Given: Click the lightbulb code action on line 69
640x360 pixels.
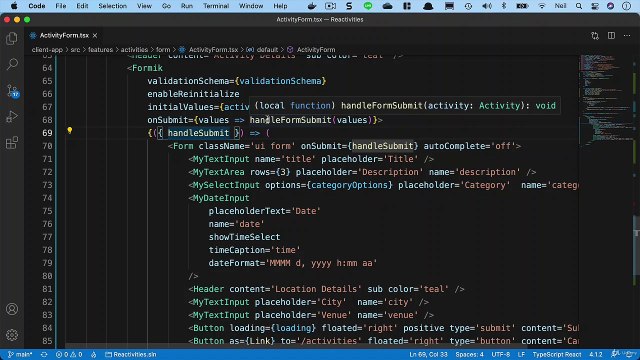Looking at the screenshot, I should pyautogui.click(x=70, y=131).
